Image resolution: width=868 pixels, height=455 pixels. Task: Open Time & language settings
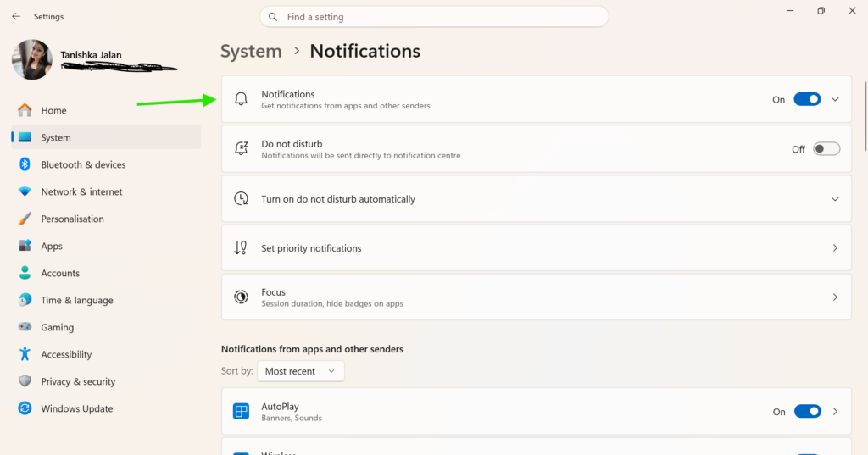point(106,300)
